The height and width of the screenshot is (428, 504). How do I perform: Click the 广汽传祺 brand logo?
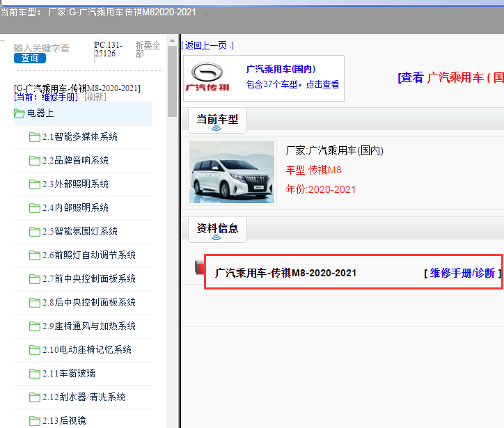click(208, 77)
